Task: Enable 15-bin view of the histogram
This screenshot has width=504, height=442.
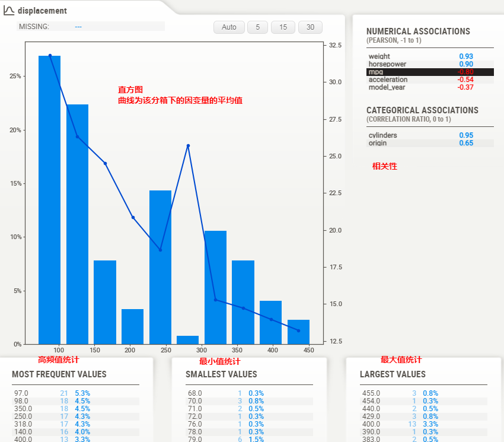Action: pyautogui.click(x=283, y=27)
